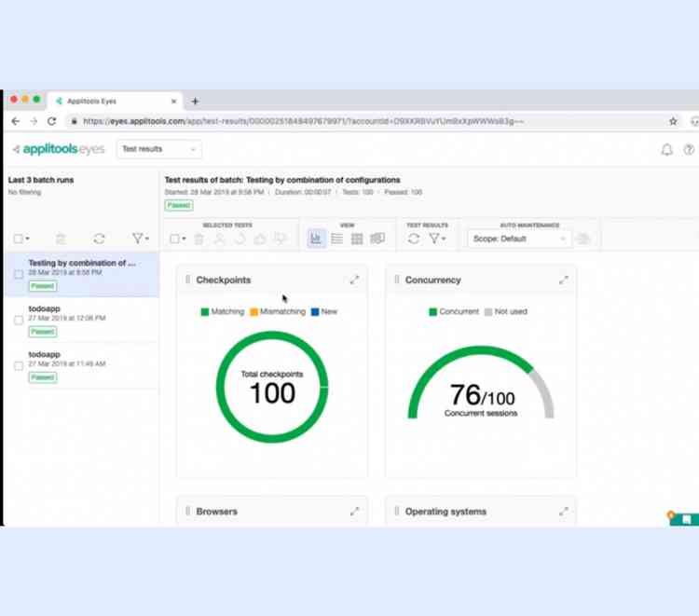Click the auto maintenance icon beside Scope
The height and width of the screenshot is (616, 699).
click(583, 239)
